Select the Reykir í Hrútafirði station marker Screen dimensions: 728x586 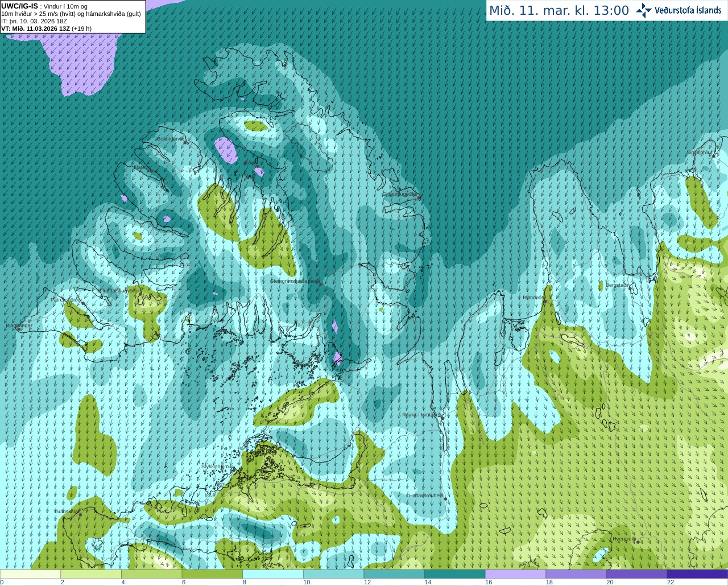point(442,417)
